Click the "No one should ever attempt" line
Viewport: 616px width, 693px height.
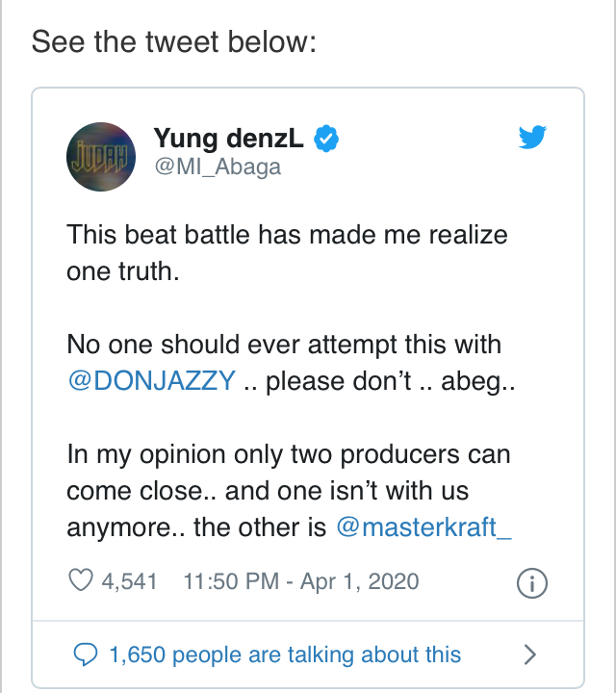point(284,344)
